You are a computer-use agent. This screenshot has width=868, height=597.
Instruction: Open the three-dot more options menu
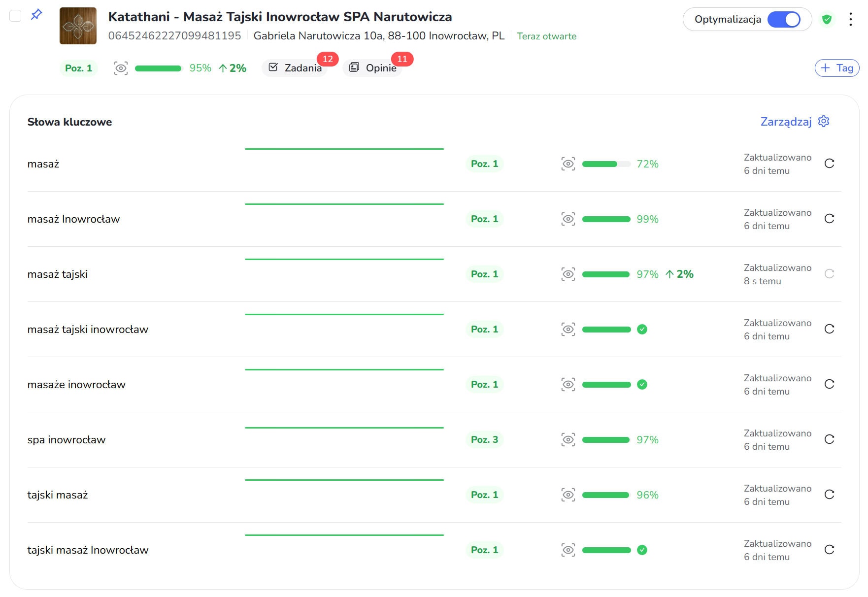coord(851,19)
